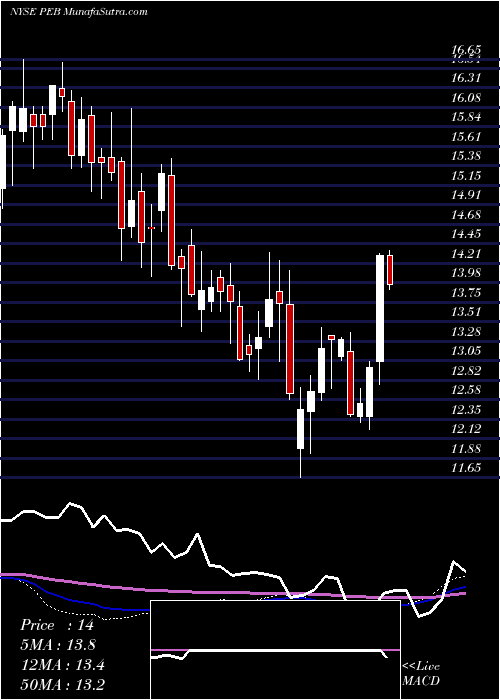Select the 14.68 price axis label
The height and width of the screenshot is (700, 500).
(x=466, y=214)
